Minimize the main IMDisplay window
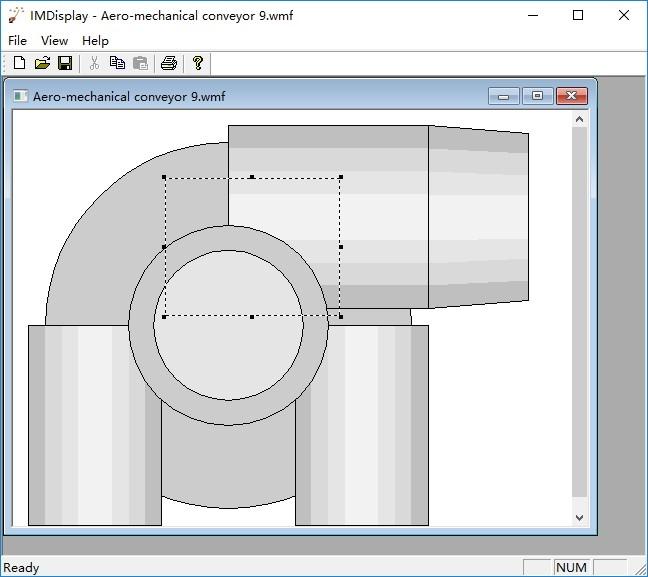 click(x=533, y=16)
